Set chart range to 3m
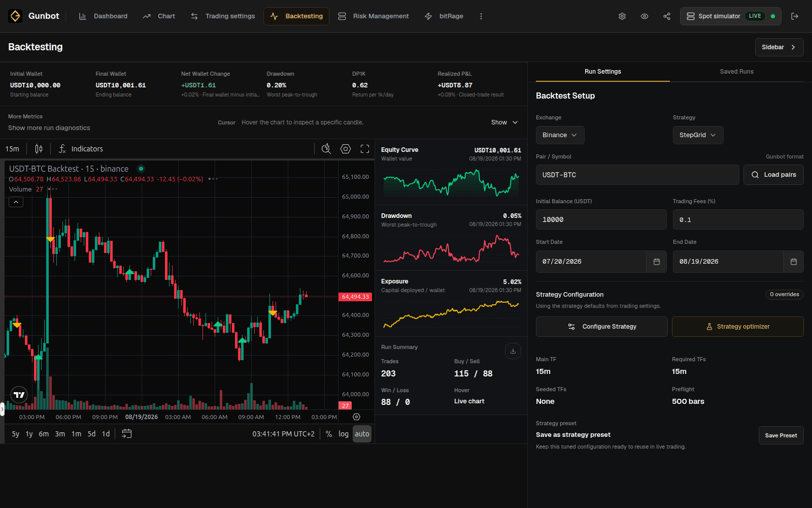The width and height of the screenshot is (812, 508). pyautogui.click(x=60, y=434)
